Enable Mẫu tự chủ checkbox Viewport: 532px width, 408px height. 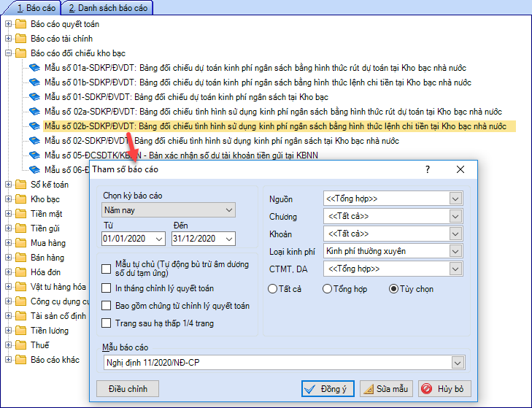[x=107, y=269]
